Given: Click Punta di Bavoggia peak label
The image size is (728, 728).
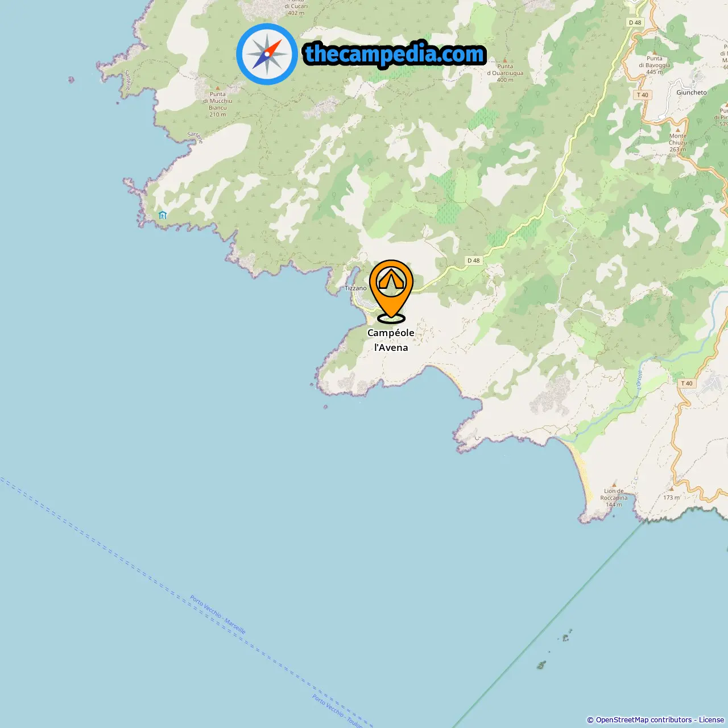Looking at the screenshot, I should 655,61.
